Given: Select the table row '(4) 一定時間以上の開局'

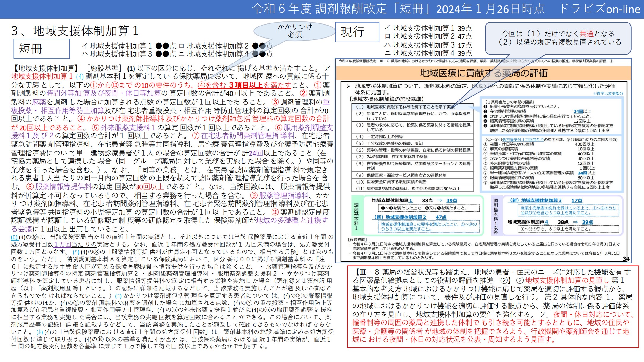Looking at the screenshot, I should (x=412, y=136).
